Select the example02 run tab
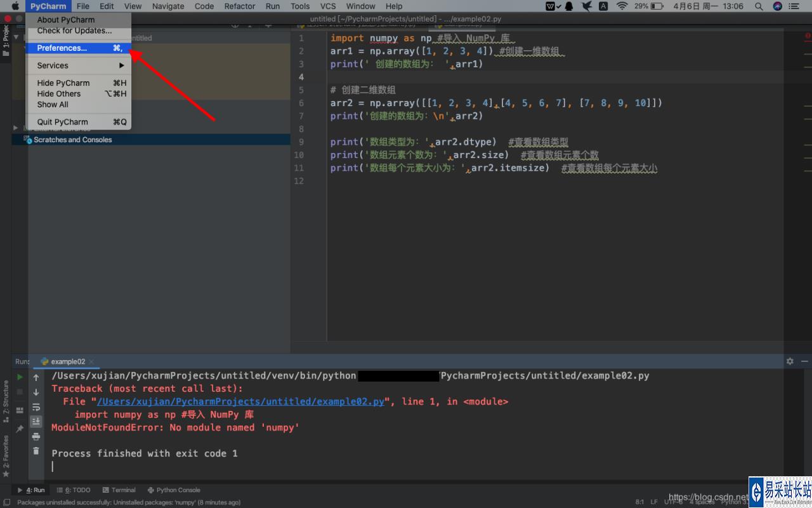The image size is (812, 508). coord(67,361)
